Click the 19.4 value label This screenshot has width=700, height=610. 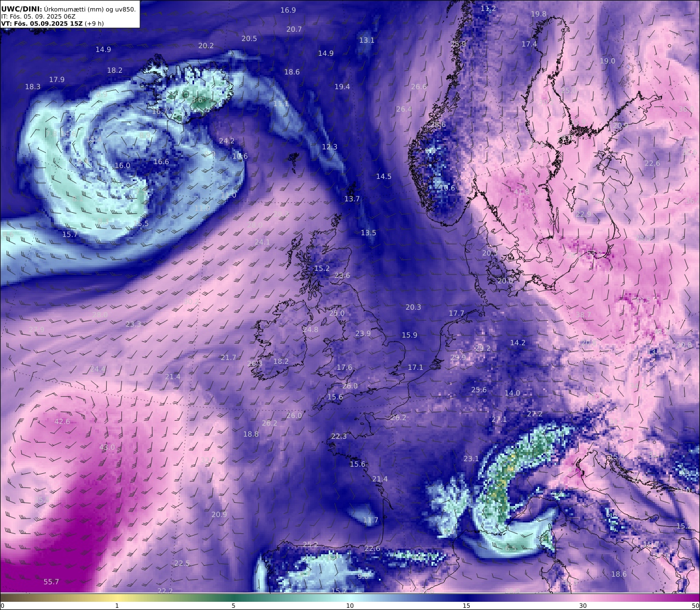(x=342, y=86)
